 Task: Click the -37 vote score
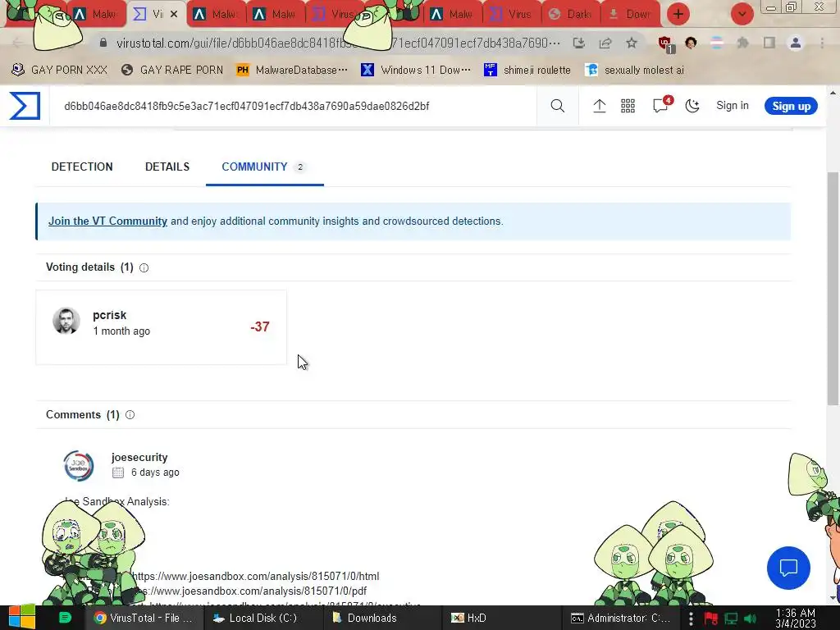tap(260, 326)
